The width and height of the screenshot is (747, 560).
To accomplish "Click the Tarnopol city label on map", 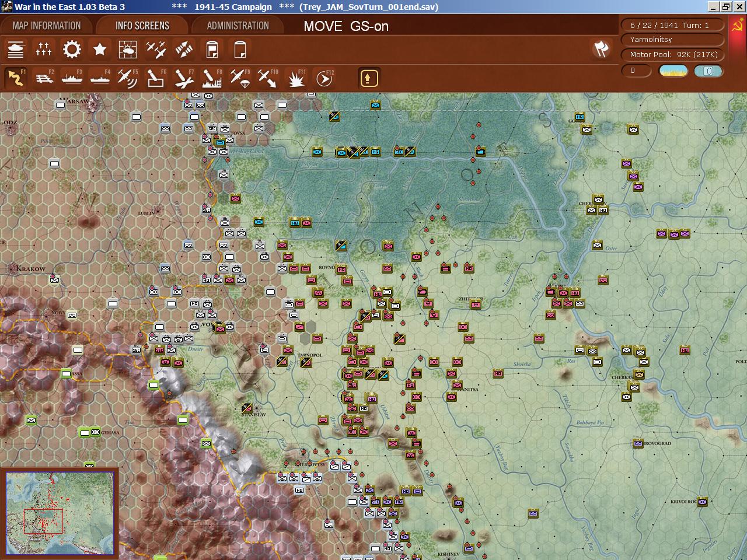I will point(310,355).
